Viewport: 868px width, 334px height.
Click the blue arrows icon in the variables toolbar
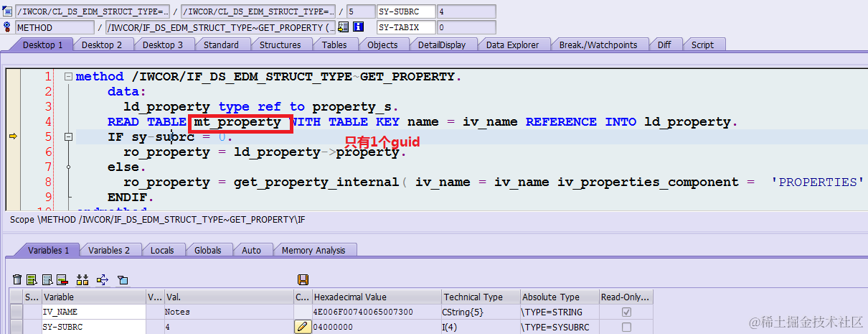click(x=102, y=279)
